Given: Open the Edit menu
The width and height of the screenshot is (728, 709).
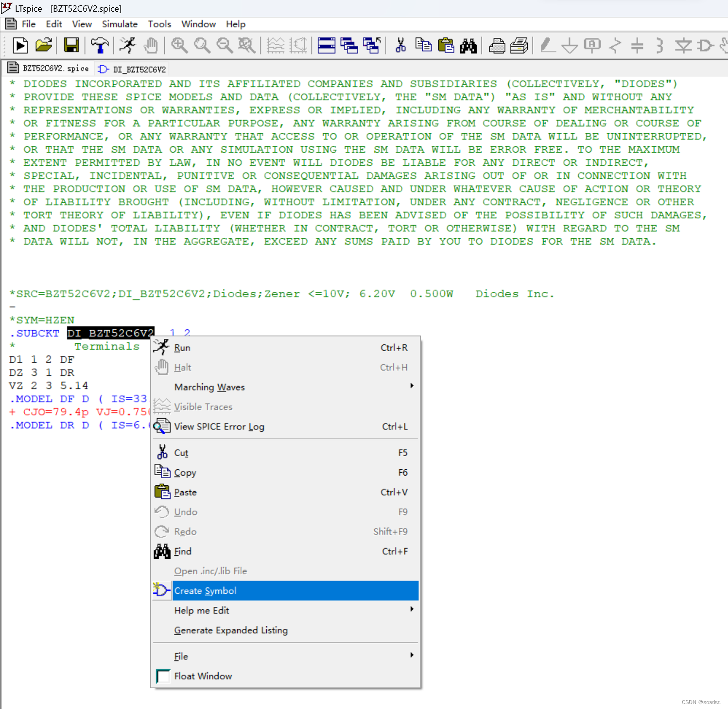Looking at the screenshot, I should click(54, 24).
